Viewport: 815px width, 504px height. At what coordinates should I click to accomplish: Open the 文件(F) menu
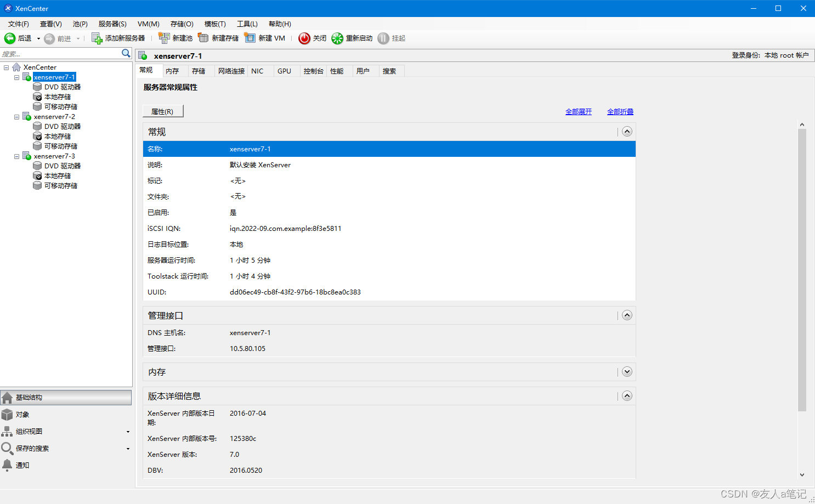pyautogui.click(x=19, y=24)
